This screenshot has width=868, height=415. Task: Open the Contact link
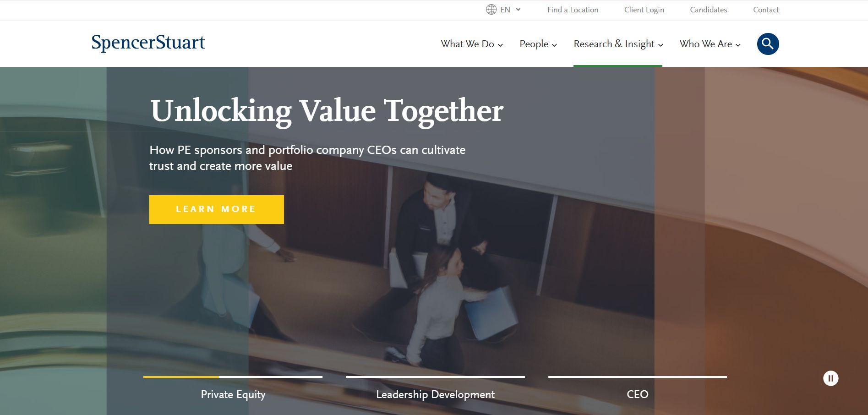[x=766, y=10]
